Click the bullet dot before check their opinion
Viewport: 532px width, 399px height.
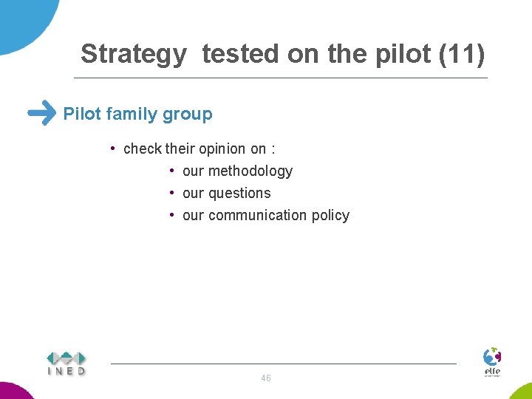click(x=112, y=149)
